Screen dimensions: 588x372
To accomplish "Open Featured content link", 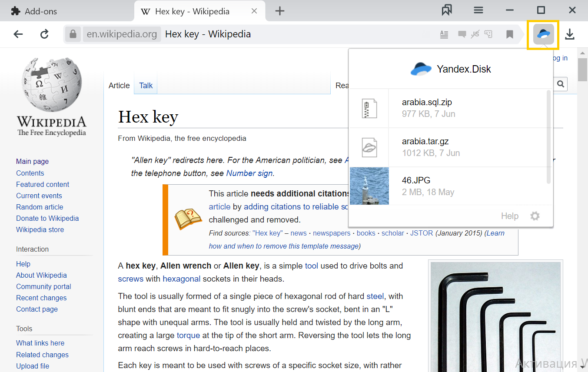I will pos(43,184).
